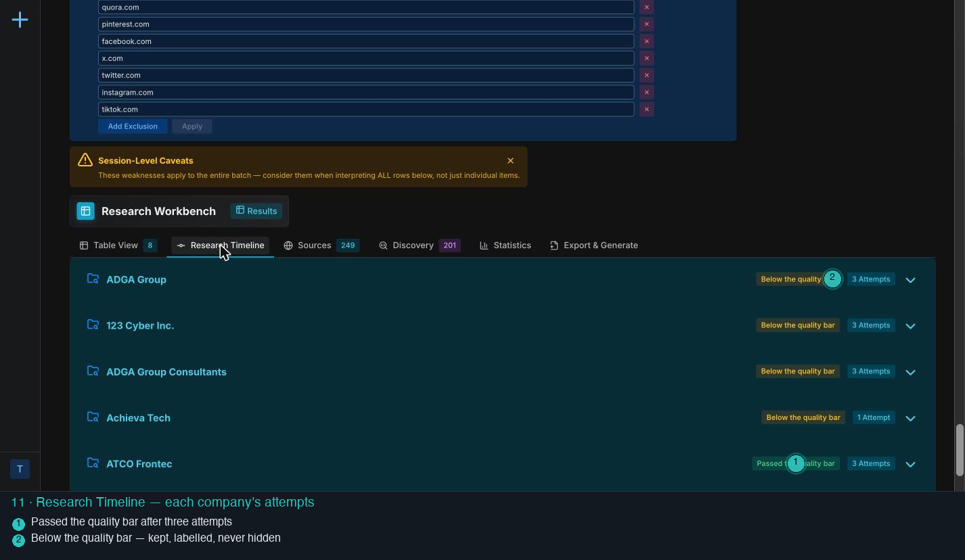This screenshot has width=965, height=560.
Task: Expand ADGA Group Consultants chevron
Action: click(910, 372)
